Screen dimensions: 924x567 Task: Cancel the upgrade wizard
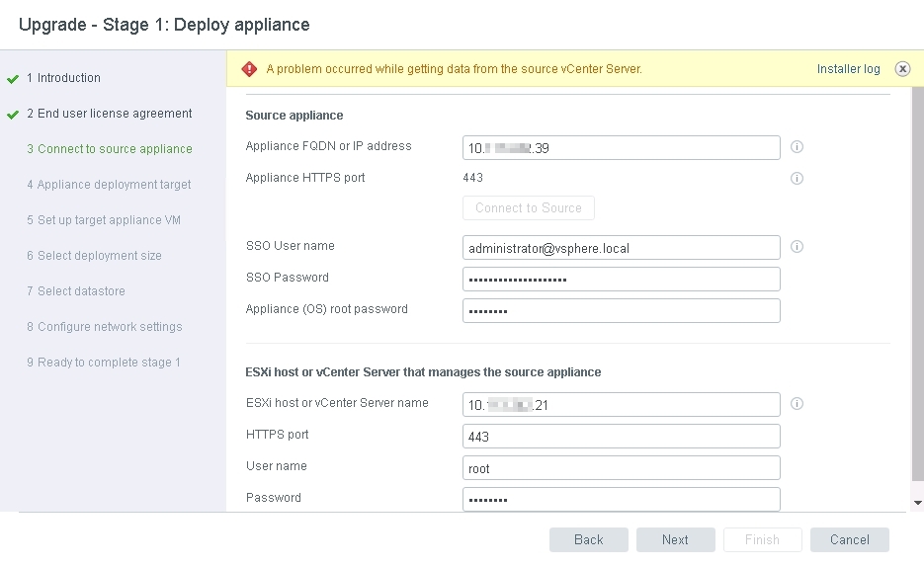849,540
